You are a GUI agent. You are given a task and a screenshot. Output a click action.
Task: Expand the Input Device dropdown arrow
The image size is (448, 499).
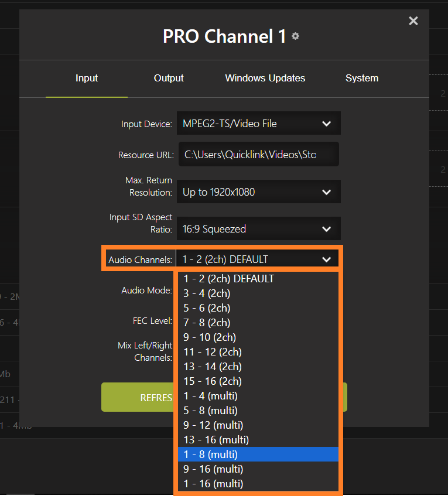[326, 123]
